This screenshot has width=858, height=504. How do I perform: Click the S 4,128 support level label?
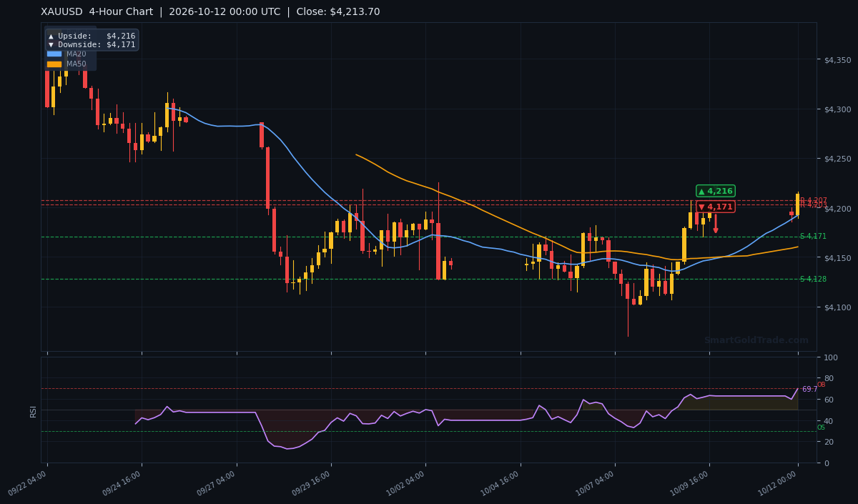click(x=813, y=280)
